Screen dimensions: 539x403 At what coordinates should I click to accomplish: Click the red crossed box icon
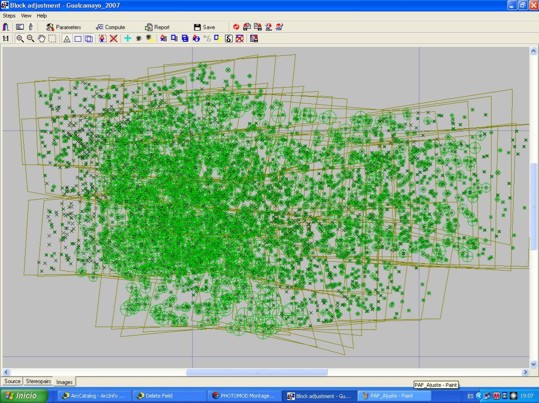point(240,39)
